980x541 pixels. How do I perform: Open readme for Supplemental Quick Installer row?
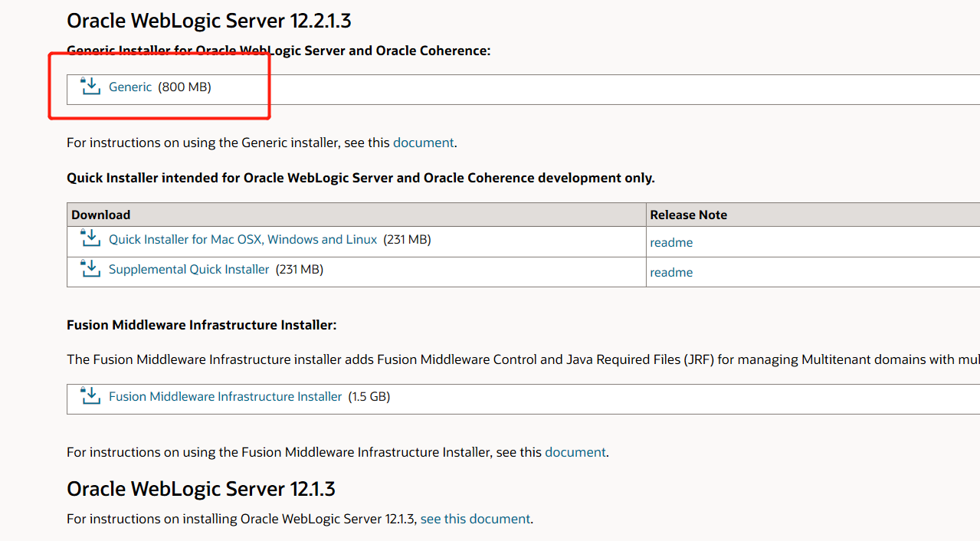click(x=671, y=273)
